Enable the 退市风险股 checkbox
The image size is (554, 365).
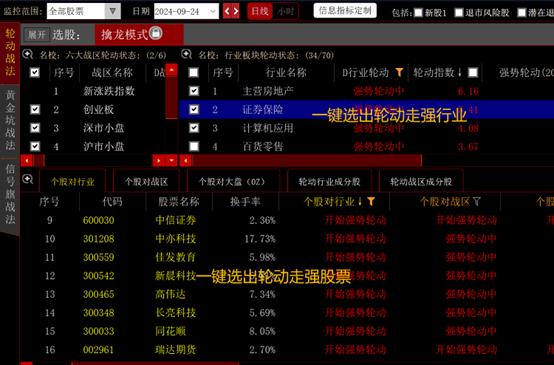click(459, 13)
